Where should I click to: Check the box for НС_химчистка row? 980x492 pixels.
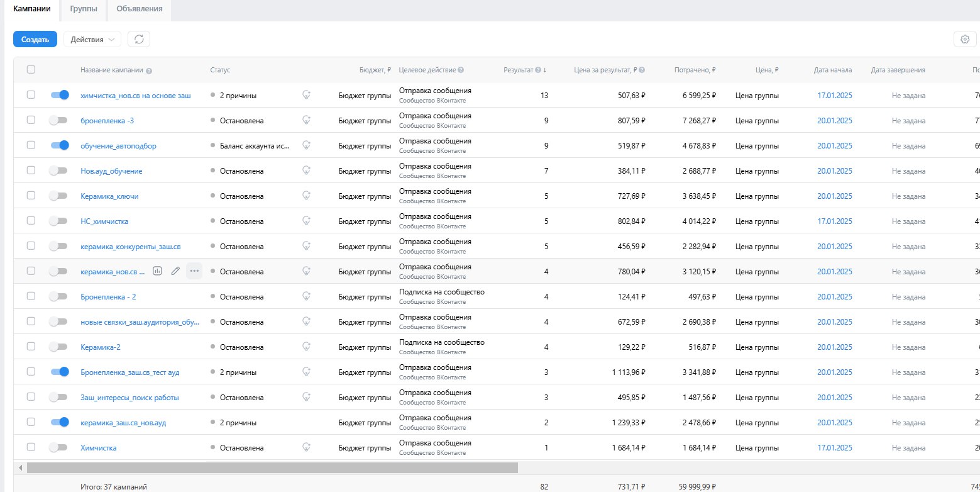[31, 221]
